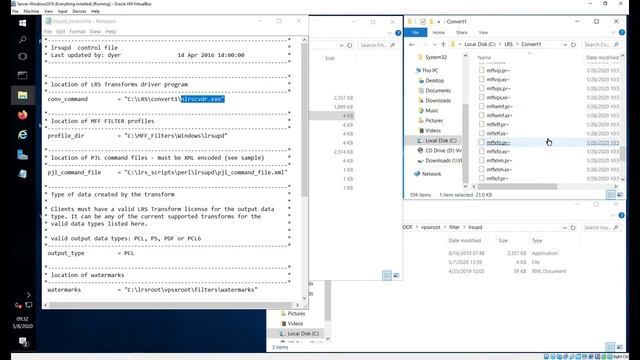Screen dimensions: 640x360
Task: Switch Convert1 to details view icon
Action: coord(611,195)
